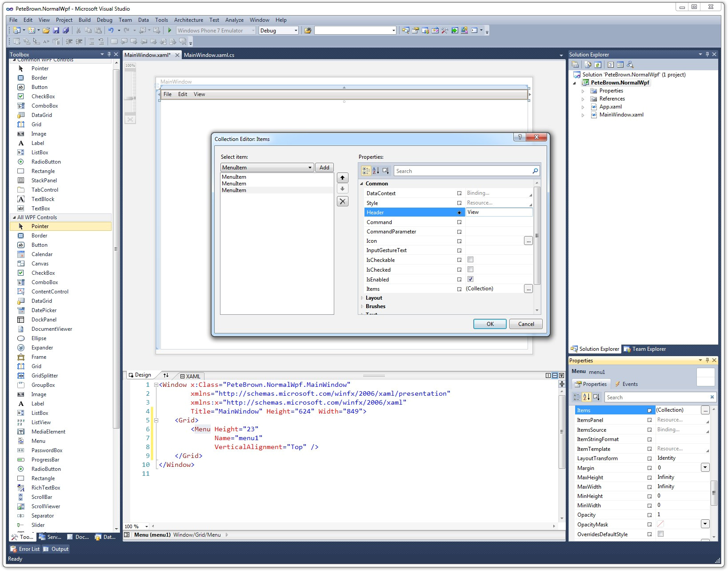Open the Margin value dropdown in Properties
The height and width of the screenshot is (574, 728).
coord(705,467)
